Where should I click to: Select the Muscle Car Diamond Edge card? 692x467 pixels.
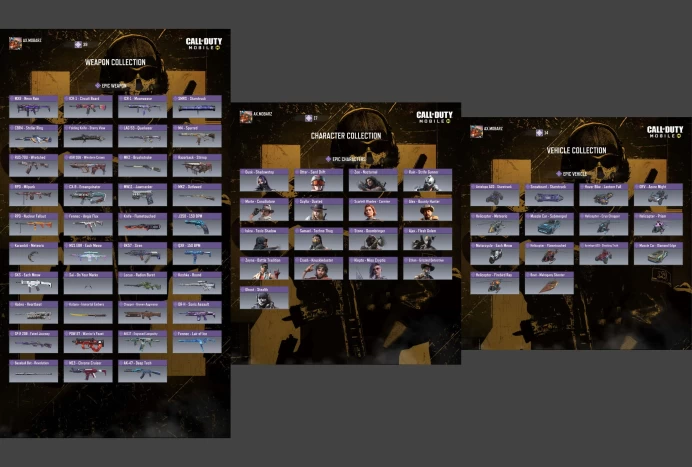pyautogui.click(x=658, y=253)
